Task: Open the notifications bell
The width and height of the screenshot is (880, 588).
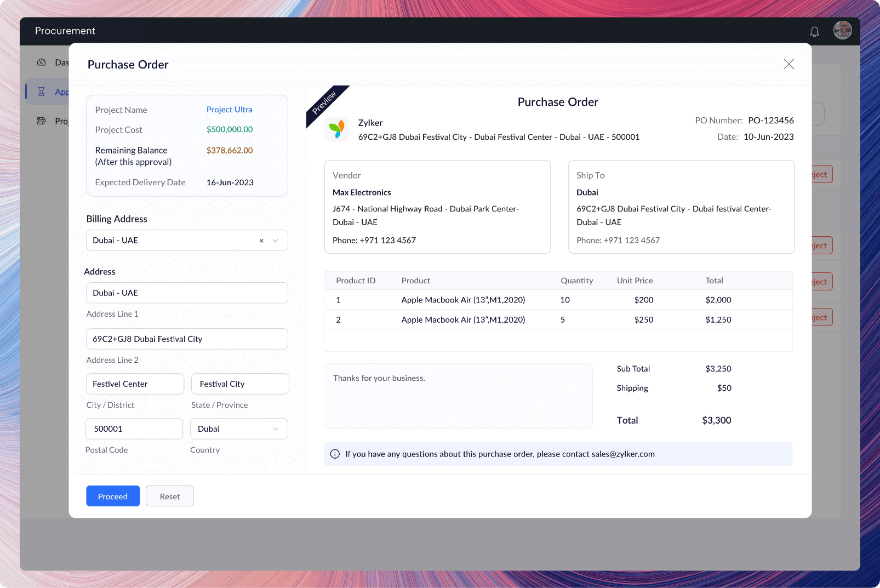Action: point(814,32)
